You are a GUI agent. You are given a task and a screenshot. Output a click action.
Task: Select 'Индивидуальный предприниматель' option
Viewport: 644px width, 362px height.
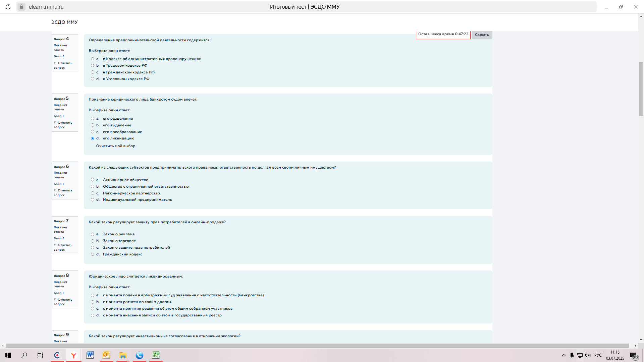(x=93, y=200)
